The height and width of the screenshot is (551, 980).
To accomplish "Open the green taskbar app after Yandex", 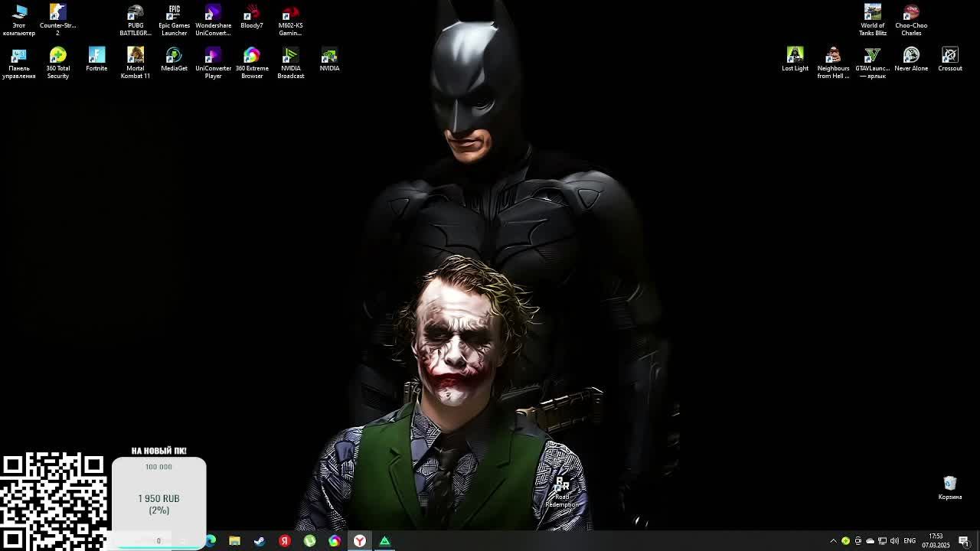I will [x=309, y=541].
